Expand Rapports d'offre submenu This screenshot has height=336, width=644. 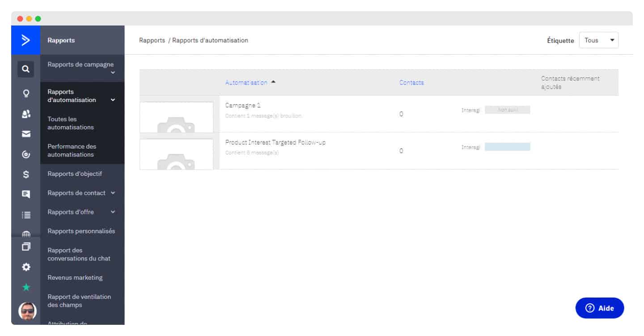pyautogui.click(x=82, y=212)
